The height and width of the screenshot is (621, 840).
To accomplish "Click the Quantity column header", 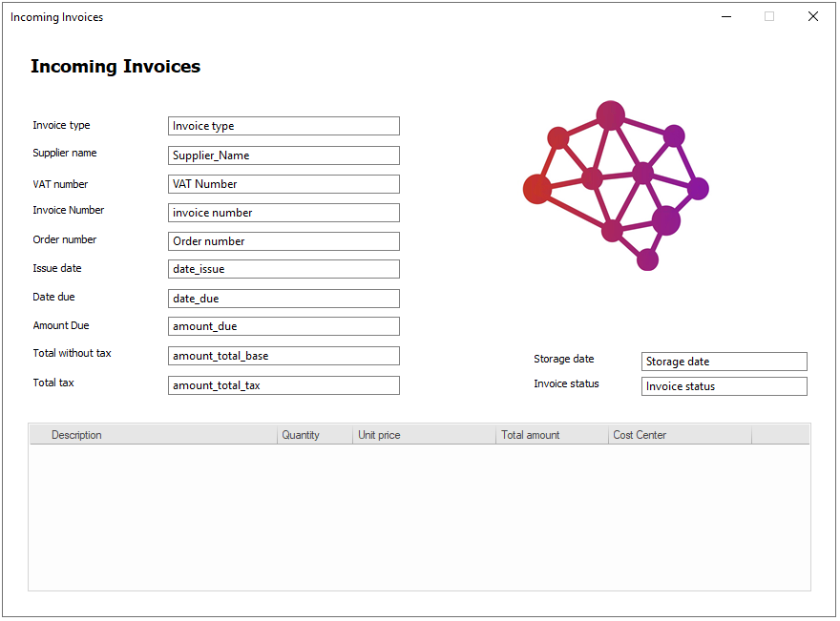I will 315,435.
